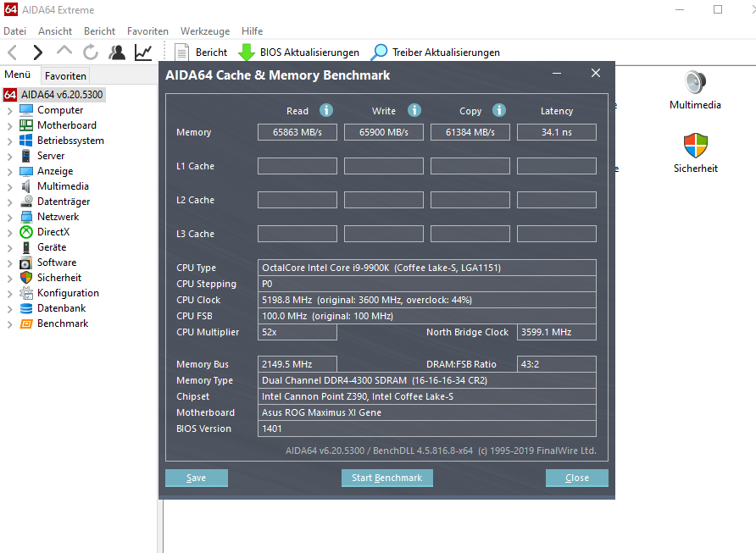Switch to the Menü sidebar tab
This screenshot has width=756, height=553.
tap(18, 75)
